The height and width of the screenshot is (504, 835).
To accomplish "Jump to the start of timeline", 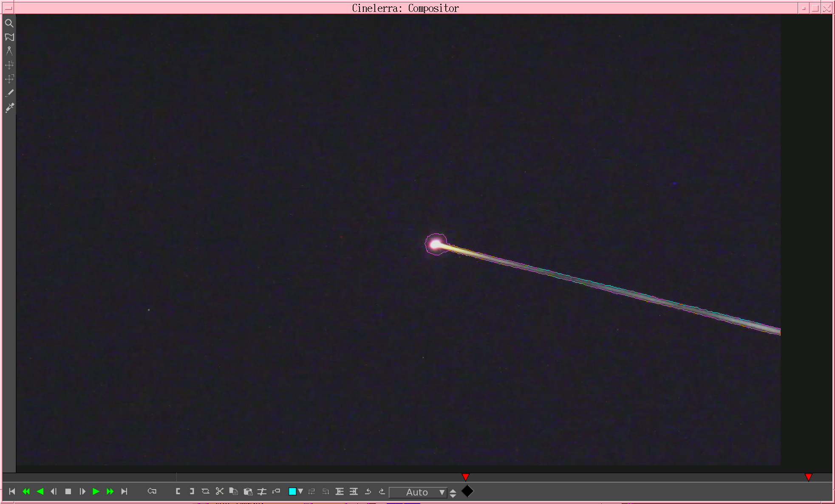I will (12, 491).
